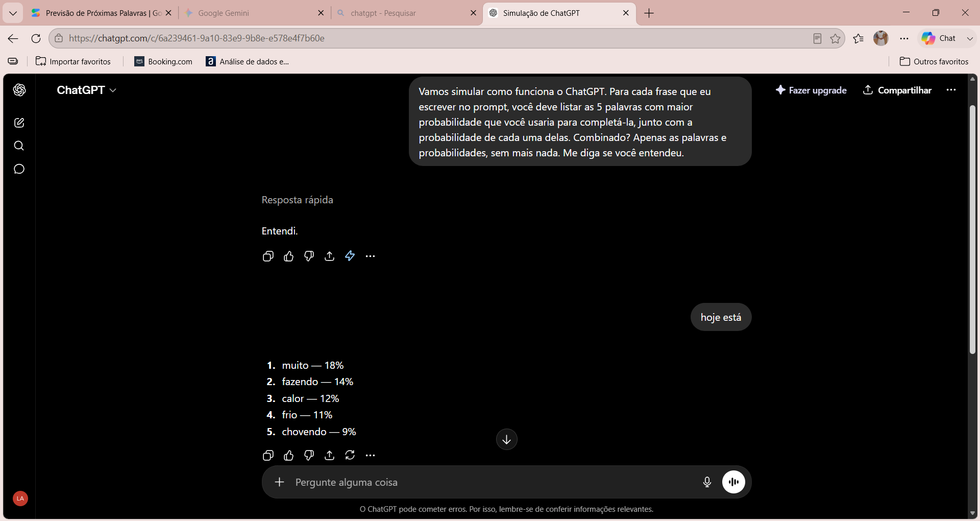This screenshot has height=521, width=980.
Task: Click the leftmost icon on the favorites bar
Action: click(x=13, y=61)
